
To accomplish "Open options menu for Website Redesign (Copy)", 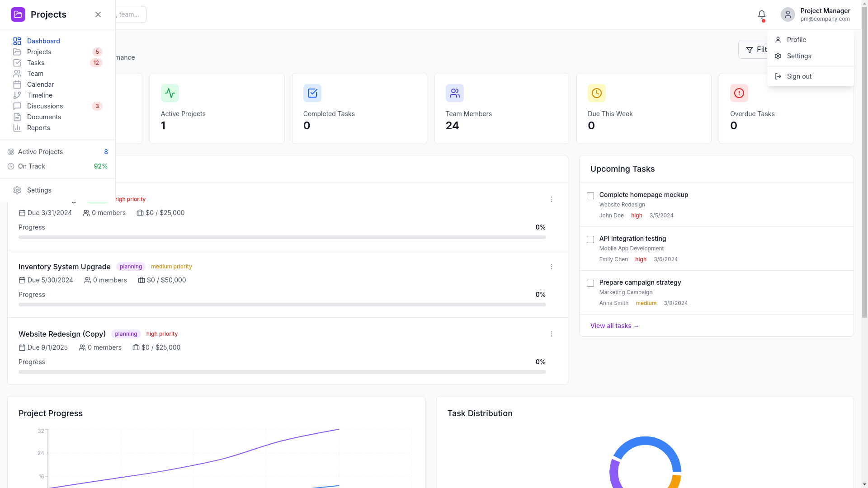I will click(552, 334).
